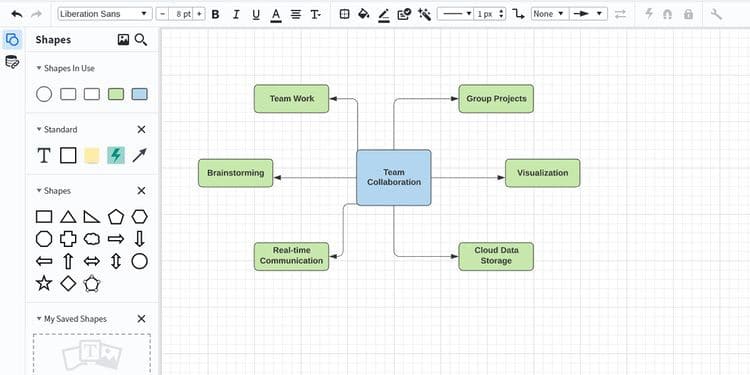Select the fill color paint bucket icon

point(364,14)
